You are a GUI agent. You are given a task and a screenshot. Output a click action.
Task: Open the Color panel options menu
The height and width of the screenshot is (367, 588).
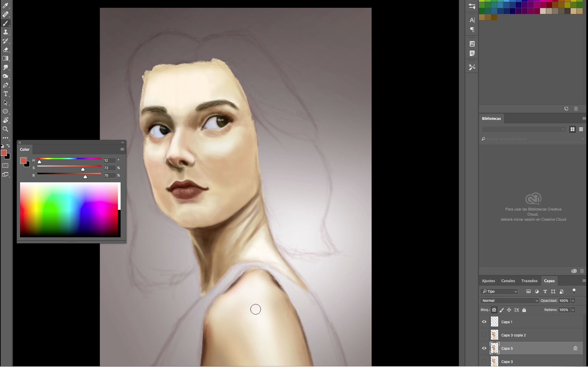click(122, 149)
